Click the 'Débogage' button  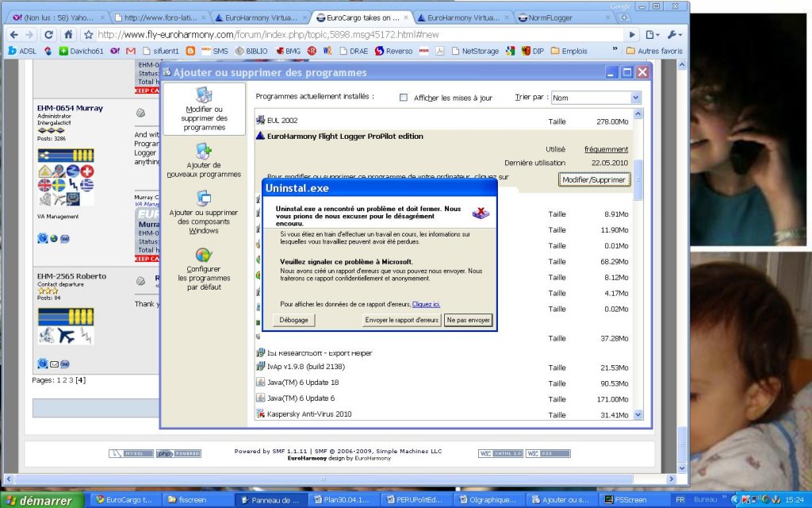[293, 320]
